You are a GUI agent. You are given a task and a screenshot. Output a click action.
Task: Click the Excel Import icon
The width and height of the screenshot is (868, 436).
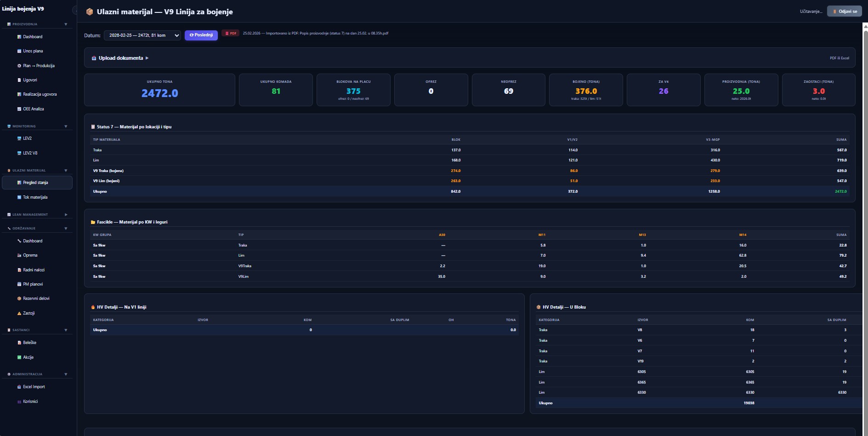click(x=19, y=387)
